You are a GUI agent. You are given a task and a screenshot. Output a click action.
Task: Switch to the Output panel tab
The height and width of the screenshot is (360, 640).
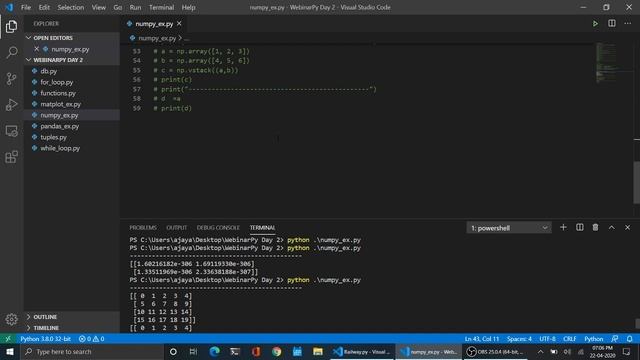pyautogui.click(x=176, y=227)
